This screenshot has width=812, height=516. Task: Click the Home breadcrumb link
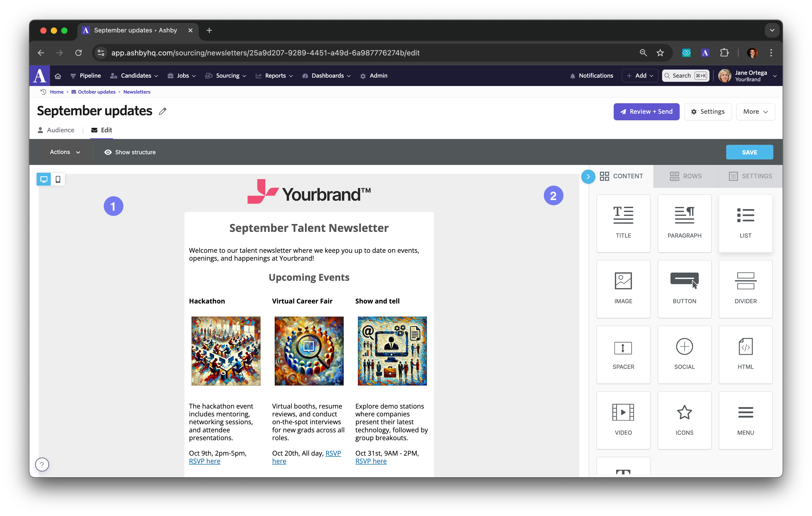pos(57,92)
